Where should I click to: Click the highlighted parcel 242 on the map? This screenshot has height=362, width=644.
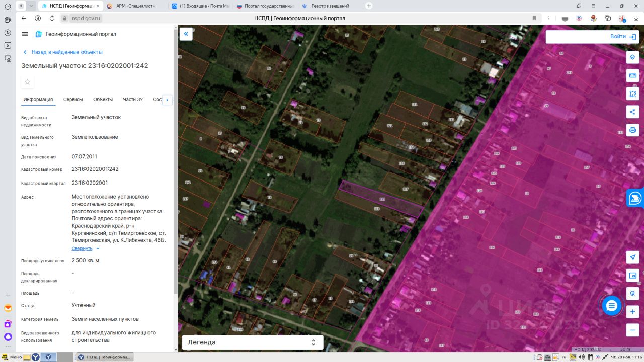[x=381, y=199]
